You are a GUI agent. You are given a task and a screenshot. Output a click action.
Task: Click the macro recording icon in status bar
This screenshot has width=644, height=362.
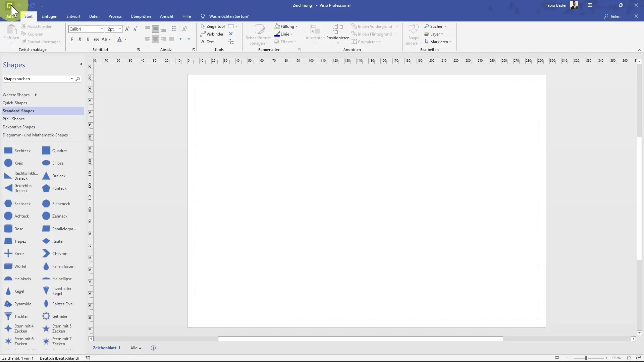click(x=88, y=358)
